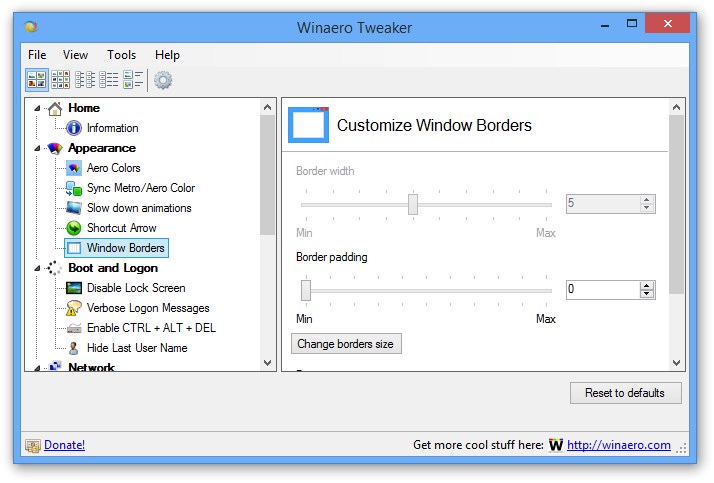714x483 pixels.
Task: Click the Information blue 'i' icon
Action: click(74, 128)
